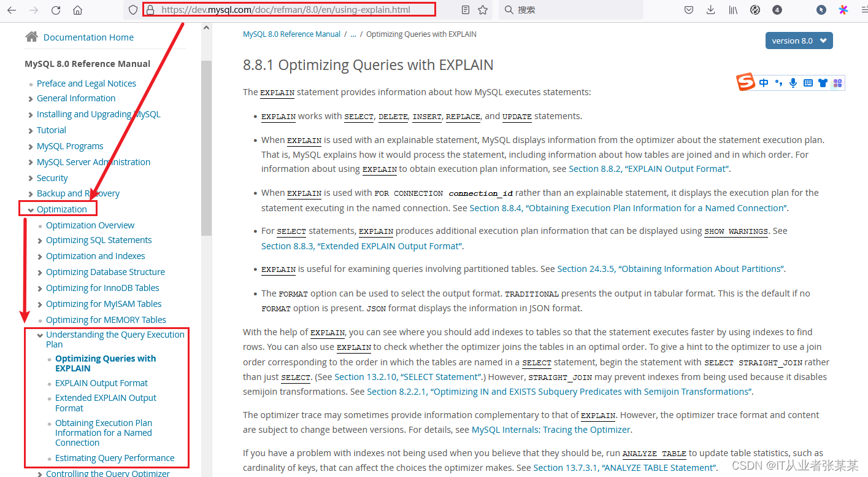Screen dimensions: 868x477
Task: Click the blue cursor extension icon
Action: click(821, 10)
